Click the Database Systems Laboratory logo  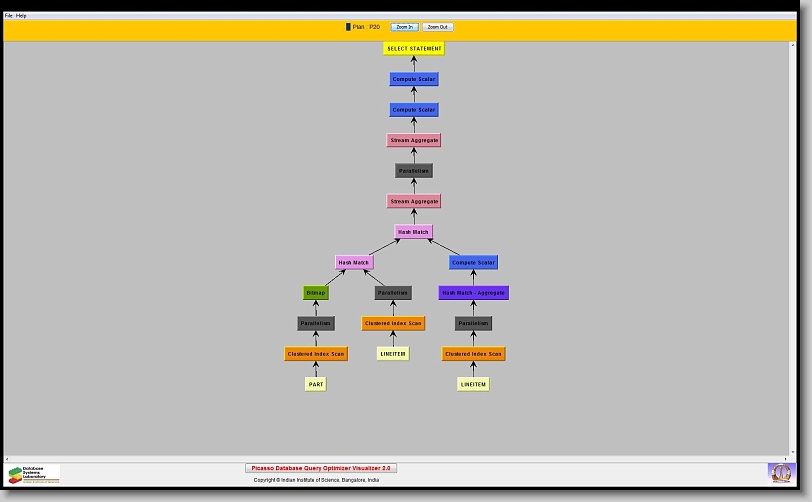[x=34, y=474]
